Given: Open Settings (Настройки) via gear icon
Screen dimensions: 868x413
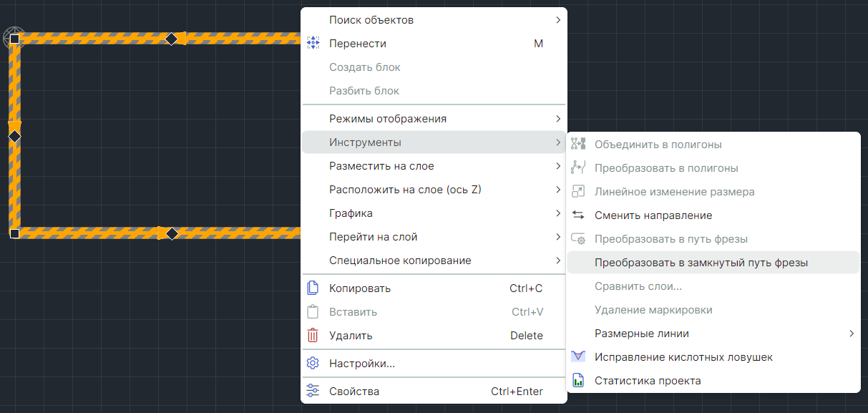Looking at the screenshot, I should [x=313, y=364].
